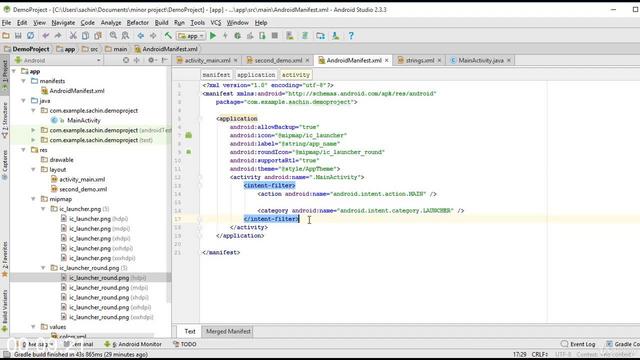Image resolution: width=640 pixels, height=360 pixels.
Task: Collapse the mipmap folder
Action: [x=33, y=199]
